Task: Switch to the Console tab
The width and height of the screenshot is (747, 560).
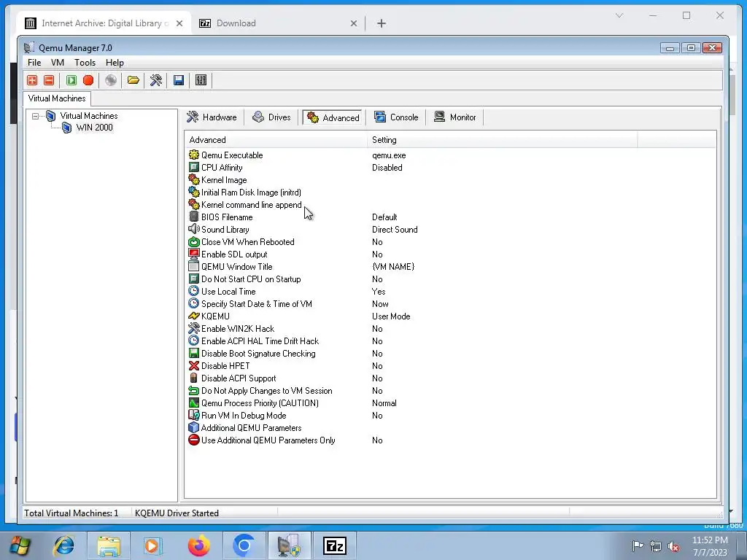Action: 396,117
